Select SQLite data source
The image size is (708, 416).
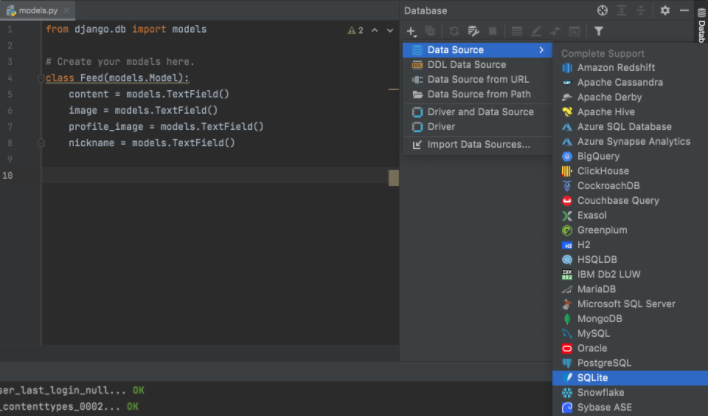pos(630,378)
